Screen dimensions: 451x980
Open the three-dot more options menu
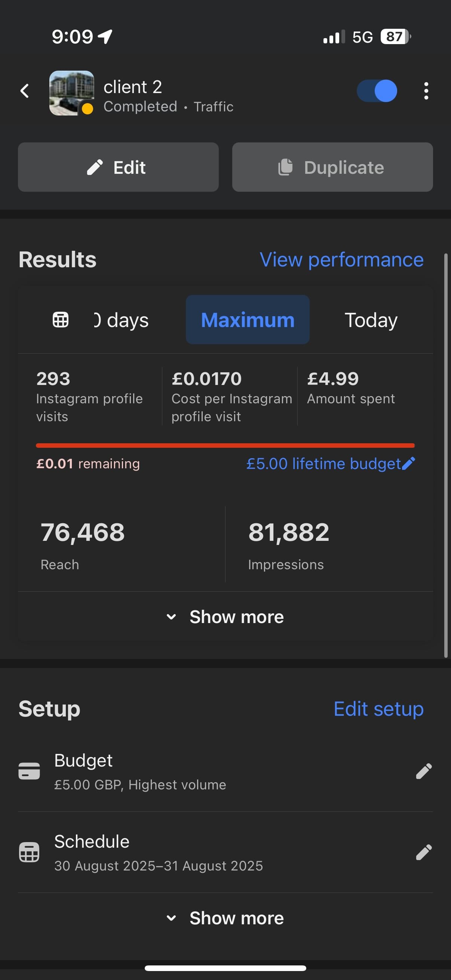426,91
